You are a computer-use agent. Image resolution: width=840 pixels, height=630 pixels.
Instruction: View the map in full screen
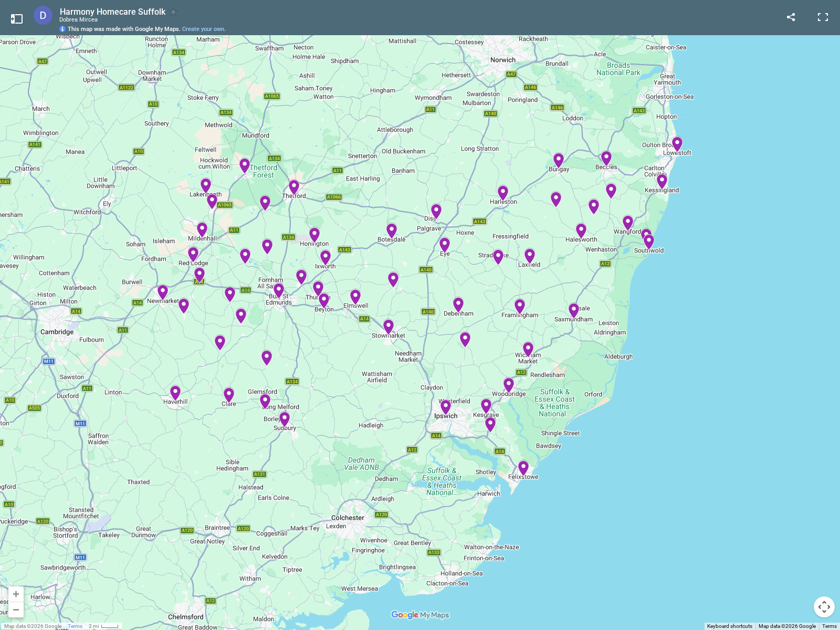point(823,17)
